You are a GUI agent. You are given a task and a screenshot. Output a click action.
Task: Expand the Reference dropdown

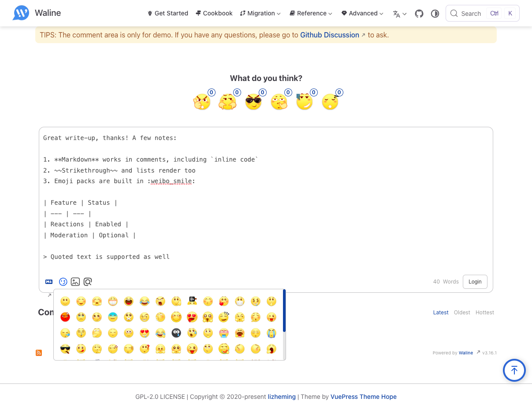point(311,13)
